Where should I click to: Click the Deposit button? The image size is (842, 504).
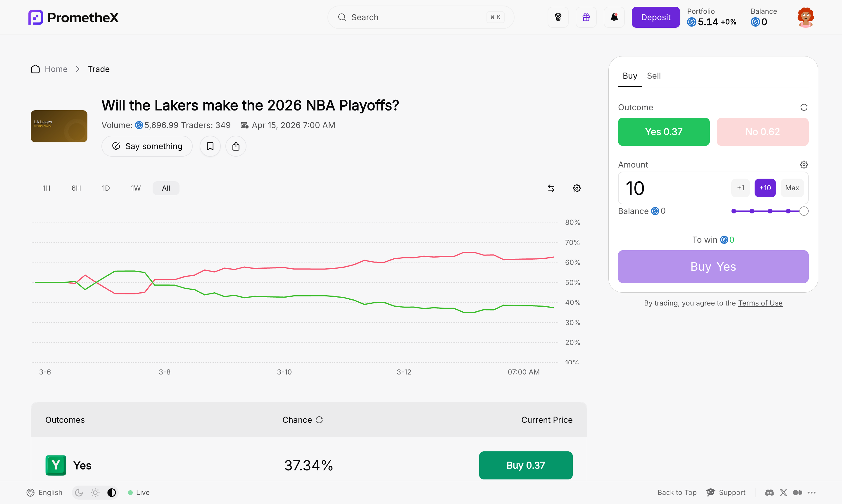pos(655,17)
